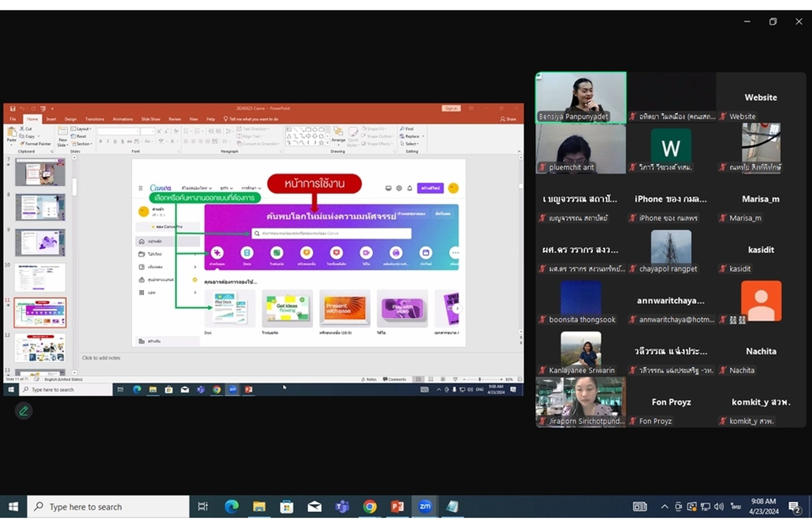The height and width of the screenshot is (528, 812).
Task: Click the Clear All Formatting icon
Action: click(176, 131)
